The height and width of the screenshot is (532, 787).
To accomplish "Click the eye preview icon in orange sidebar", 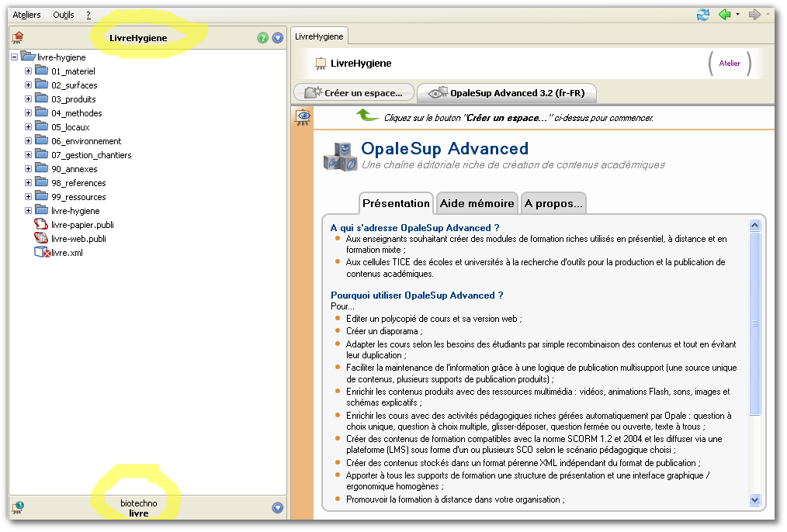I will 303,118.
